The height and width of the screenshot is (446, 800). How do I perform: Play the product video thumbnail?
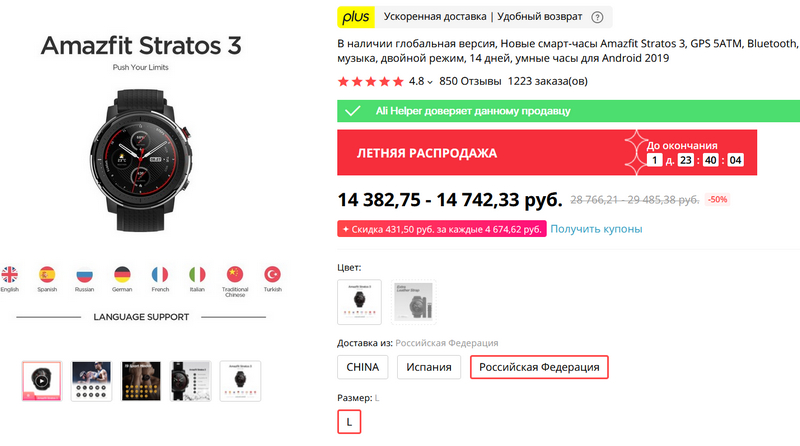point(42,381)
